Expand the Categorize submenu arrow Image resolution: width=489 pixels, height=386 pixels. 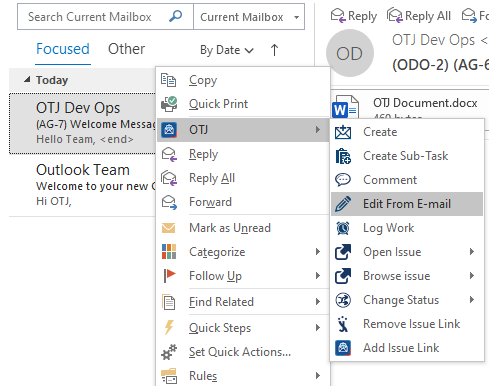318,252
